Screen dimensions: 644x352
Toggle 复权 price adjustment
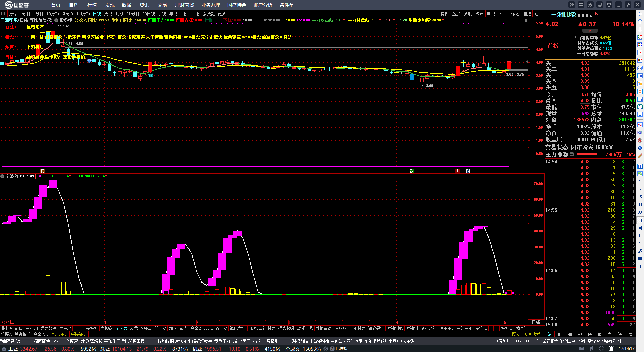444,14
